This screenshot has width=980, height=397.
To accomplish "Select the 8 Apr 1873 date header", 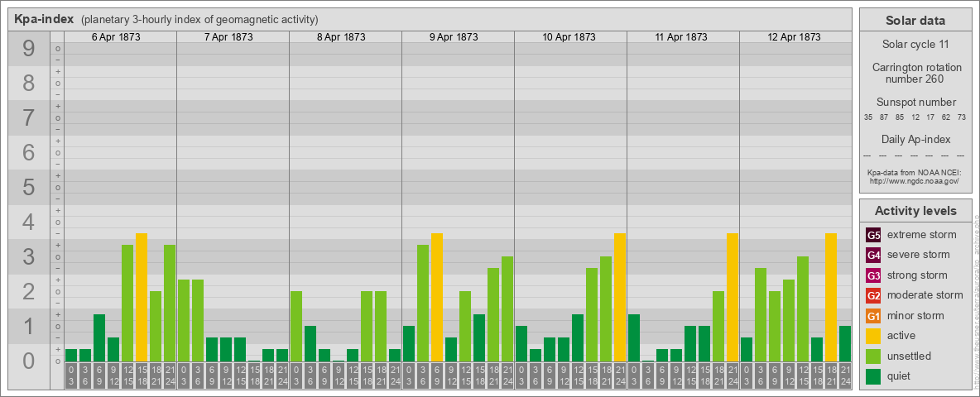I will [x=341, y=37].
